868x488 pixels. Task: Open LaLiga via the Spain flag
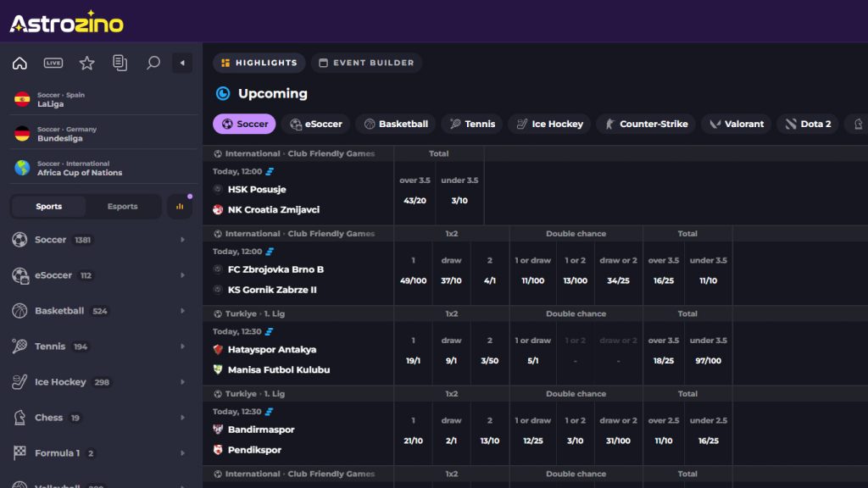pyautogui.click(x=22, y=99)
